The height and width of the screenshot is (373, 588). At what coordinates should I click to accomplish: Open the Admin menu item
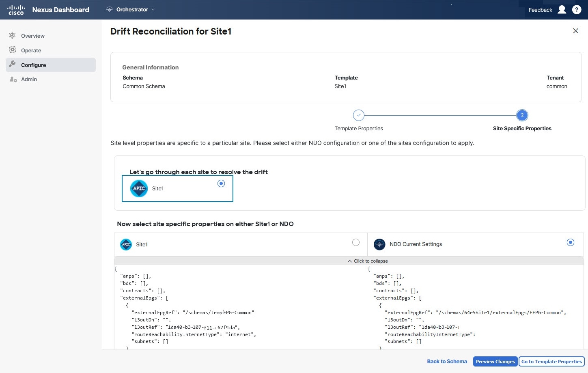coord(51,79)
